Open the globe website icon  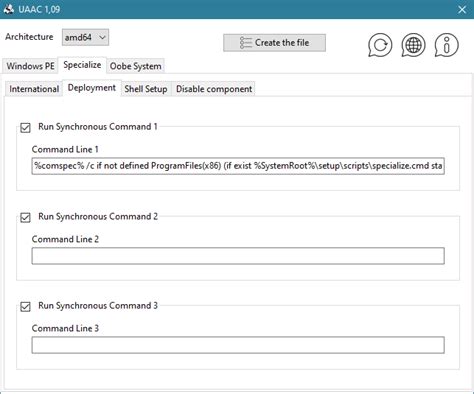[x=413, y=45]
